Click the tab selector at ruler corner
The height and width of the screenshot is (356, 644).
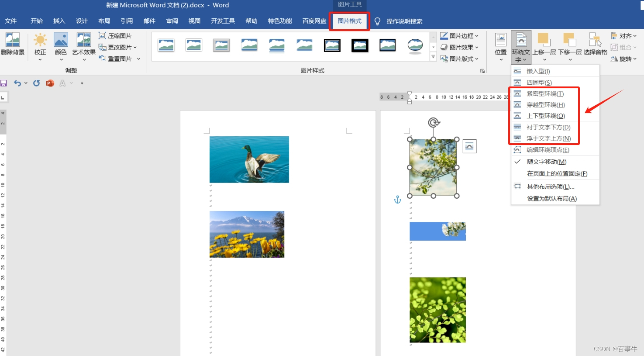click(3, 97)
